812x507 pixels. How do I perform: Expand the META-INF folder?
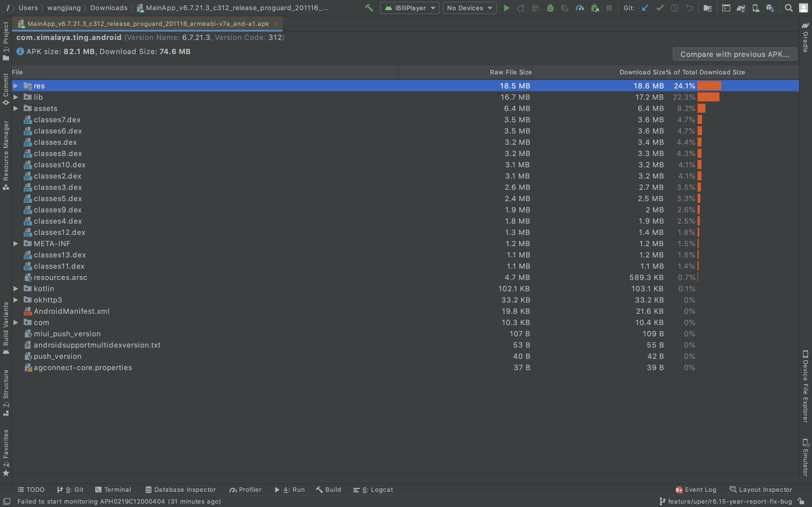[x=16, y=244]
